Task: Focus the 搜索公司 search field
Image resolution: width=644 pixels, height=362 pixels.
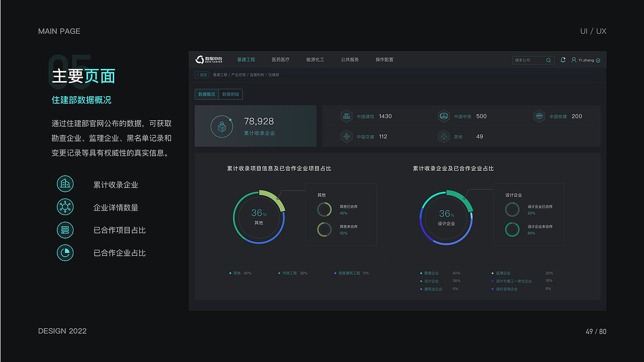Action: click(533, 60)
